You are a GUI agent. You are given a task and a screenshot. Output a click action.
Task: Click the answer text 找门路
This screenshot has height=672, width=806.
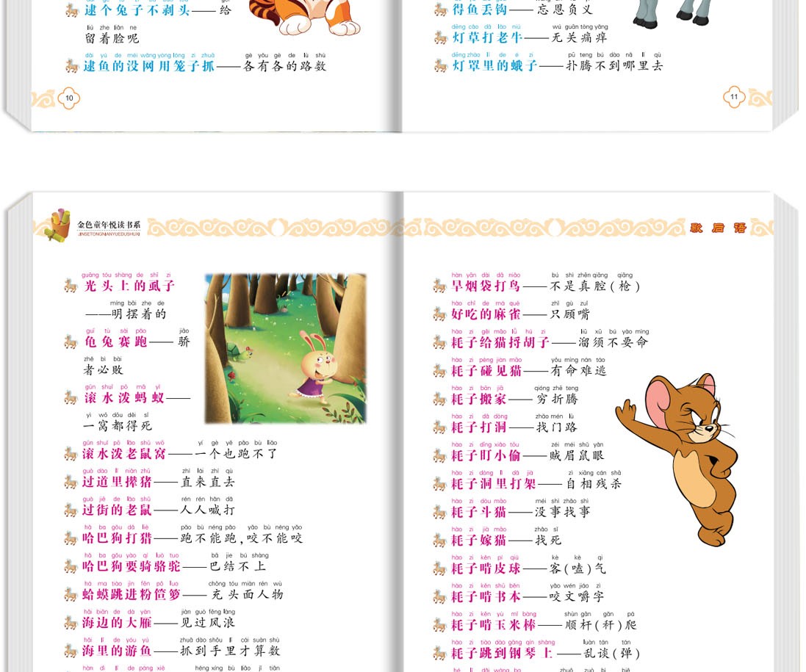tap(557, 427)
